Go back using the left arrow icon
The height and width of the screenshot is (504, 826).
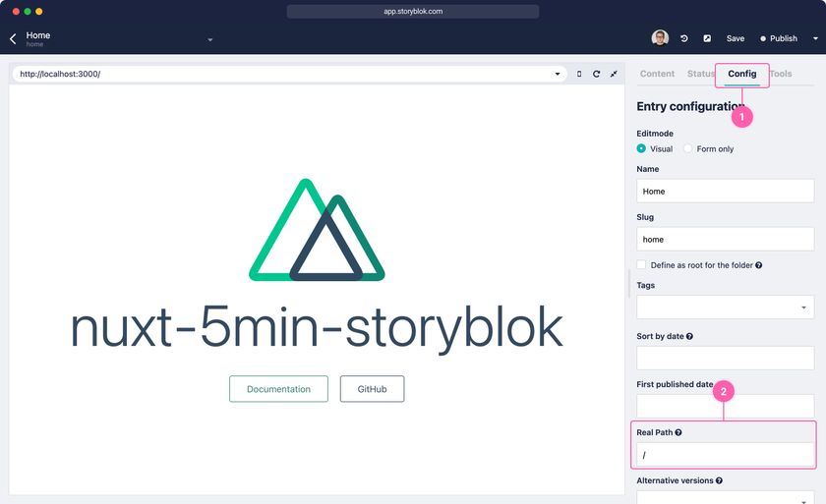[x=13, y=38]
